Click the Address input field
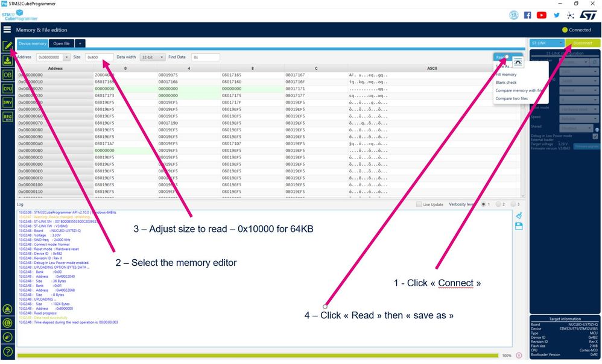 pyautogui.click(x=50, y=57)
